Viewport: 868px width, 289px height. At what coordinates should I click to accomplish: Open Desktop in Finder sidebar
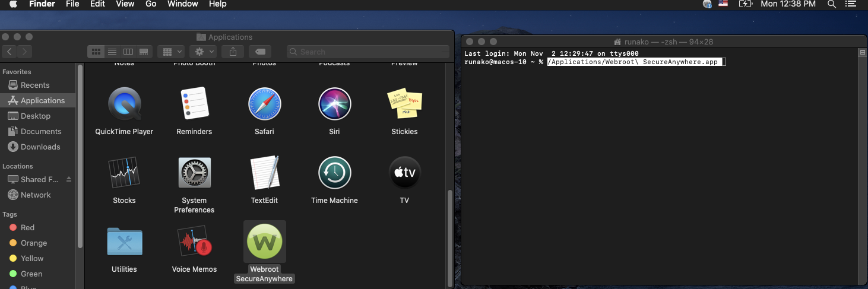tap(38, 116)
